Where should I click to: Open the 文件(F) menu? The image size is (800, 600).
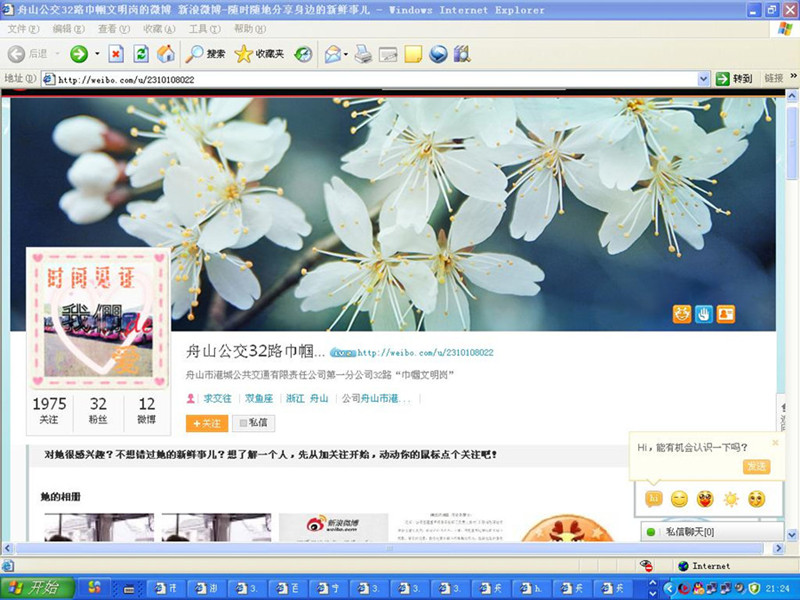(x=23, y=29)
